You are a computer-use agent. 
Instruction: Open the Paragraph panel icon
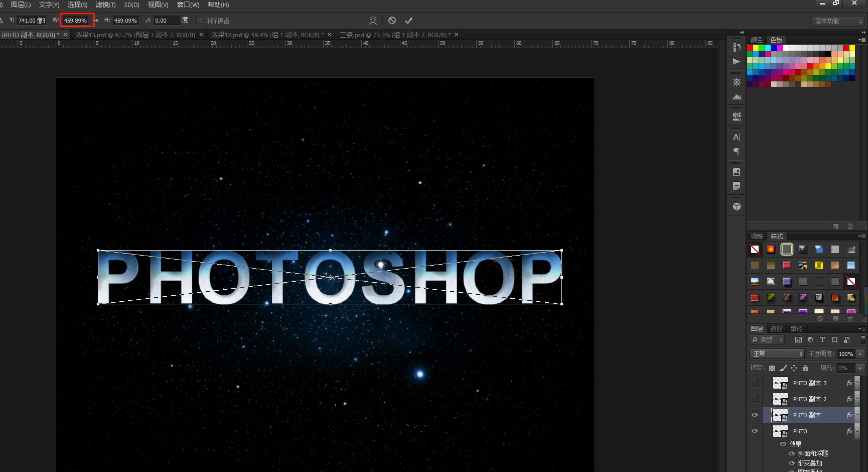point(737,152)
